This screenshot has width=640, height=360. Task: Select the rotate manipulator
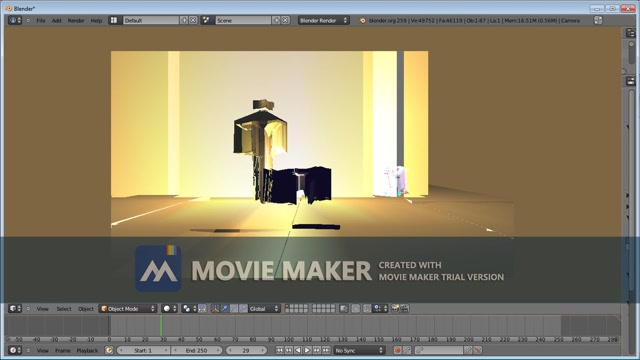(x=234, y=309)
